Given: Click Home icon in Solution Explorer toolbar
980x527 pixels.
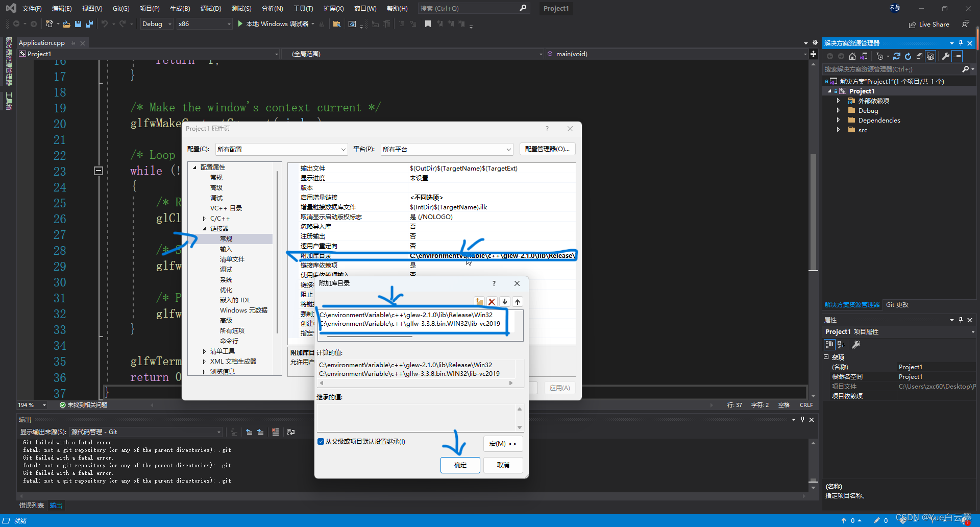Looking at the screenshot, I should click(x=852, y=56).
